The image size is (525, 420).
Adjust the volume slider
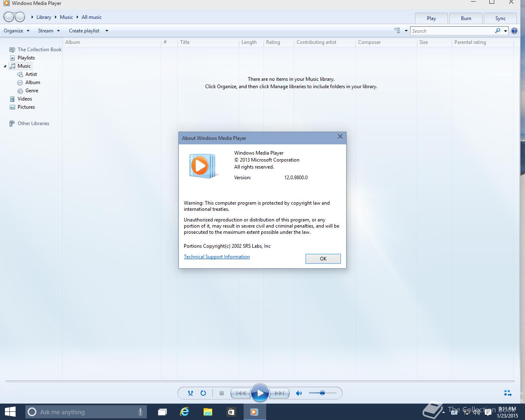coord(322,393)
